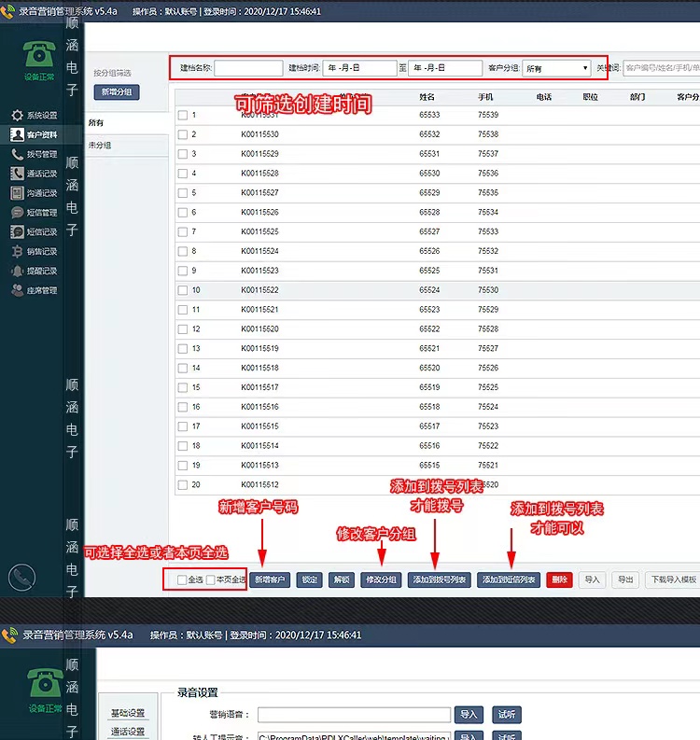Click the 新增分组 button
This screenshot has height=740, width=700.
(117, 92)
